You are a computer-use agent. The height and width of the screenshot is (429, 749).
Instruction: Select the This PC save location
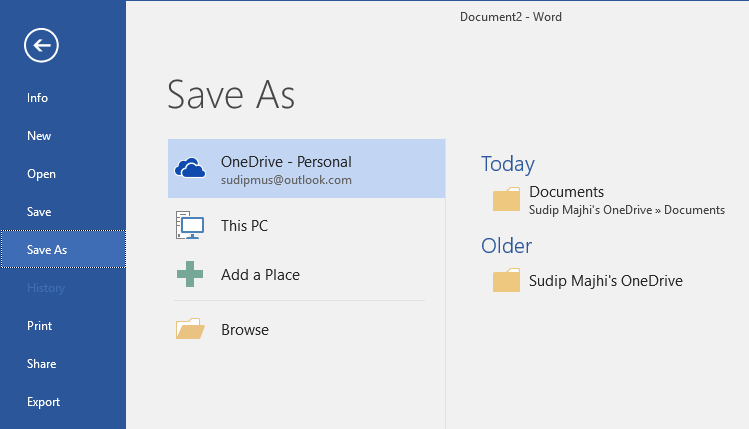point(307,225)
